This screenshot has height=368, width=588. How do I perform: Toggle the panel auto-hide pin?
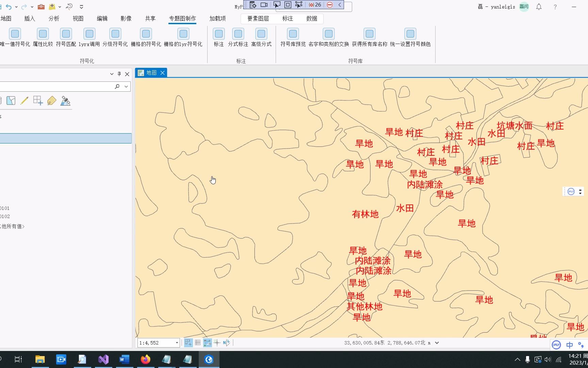click(x=119, y=74)
